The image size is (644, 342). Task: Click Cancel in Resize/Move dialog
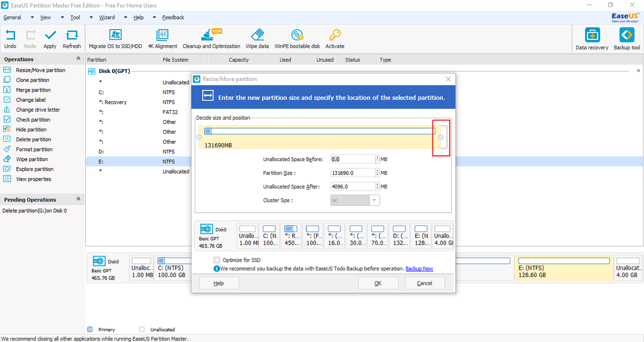pos(425,283)
